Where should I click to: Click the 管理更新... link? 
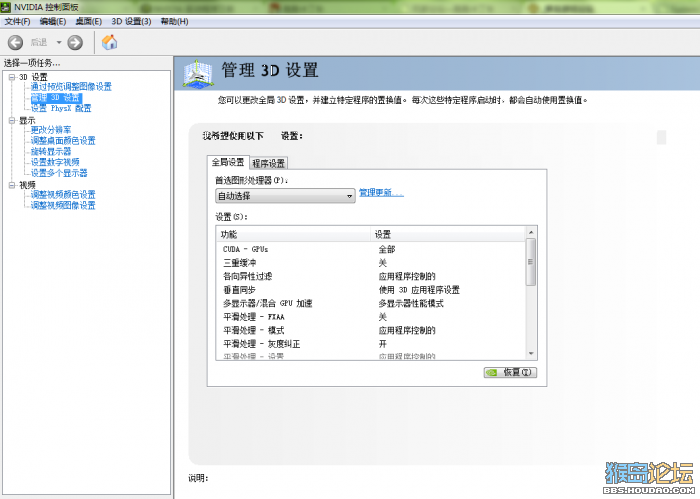click(x=381, y=193)
